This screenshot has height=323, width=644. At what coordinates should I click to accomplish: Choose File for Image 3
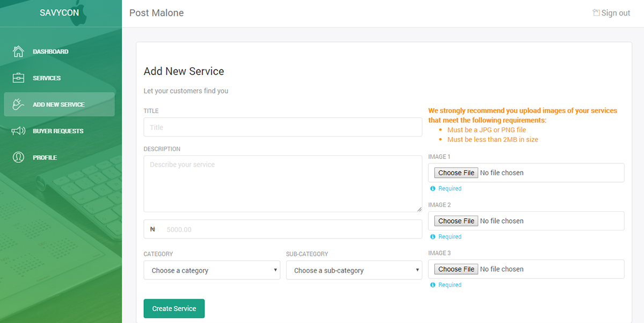pyautogui.click(x=456, y=269)
